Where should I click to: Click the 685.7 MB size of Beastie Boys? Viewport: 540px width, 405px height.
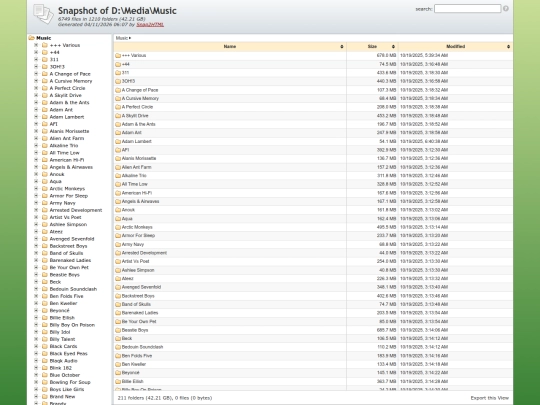click(386, 330)
